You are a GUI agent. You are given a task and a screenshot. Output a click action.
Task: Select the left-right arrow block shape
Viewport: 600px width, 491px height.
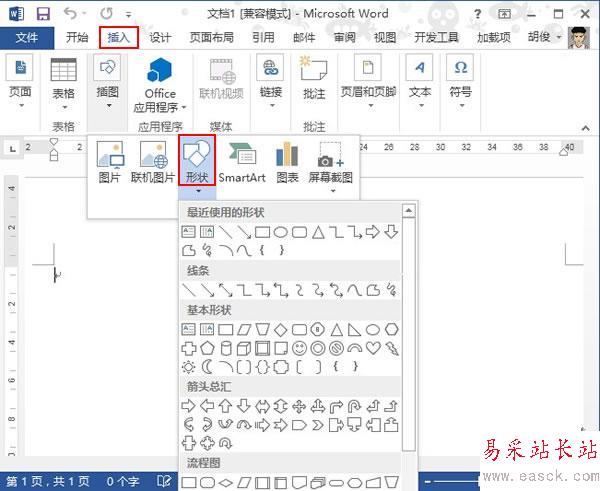click(x=262, y=406)
